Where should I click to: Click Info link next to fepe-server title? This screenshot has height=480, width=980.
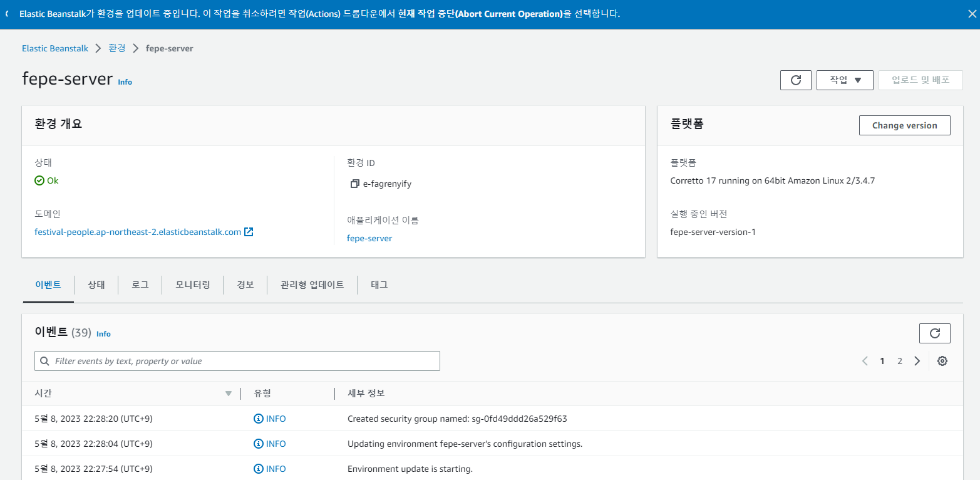click(x=125, y=82)
